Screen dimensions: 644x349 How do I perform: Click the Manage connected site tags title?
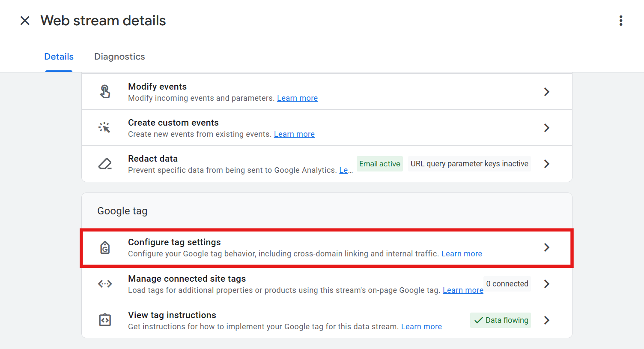[187, 279]
